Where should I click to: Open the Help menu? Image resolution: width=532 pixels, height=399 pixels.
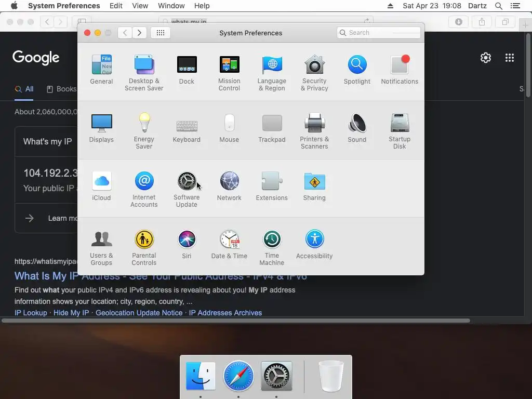202,6
